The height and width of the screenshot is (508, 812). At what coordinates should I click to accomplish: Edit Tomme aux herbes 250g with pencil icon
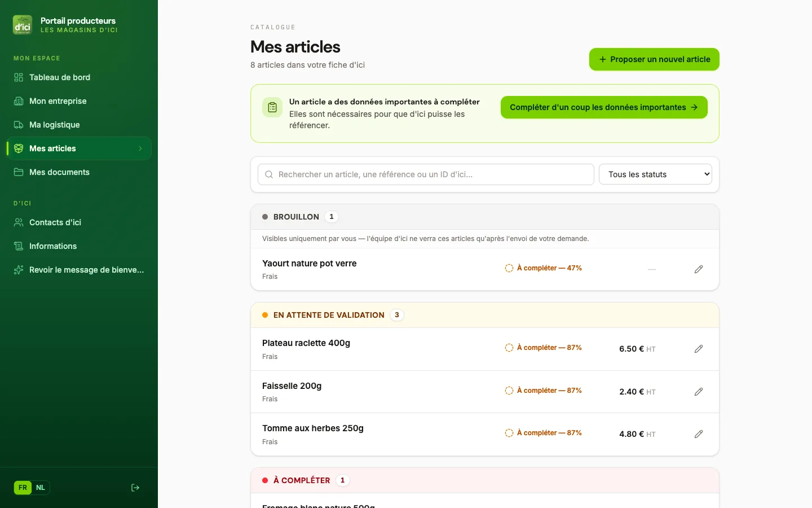699,434
